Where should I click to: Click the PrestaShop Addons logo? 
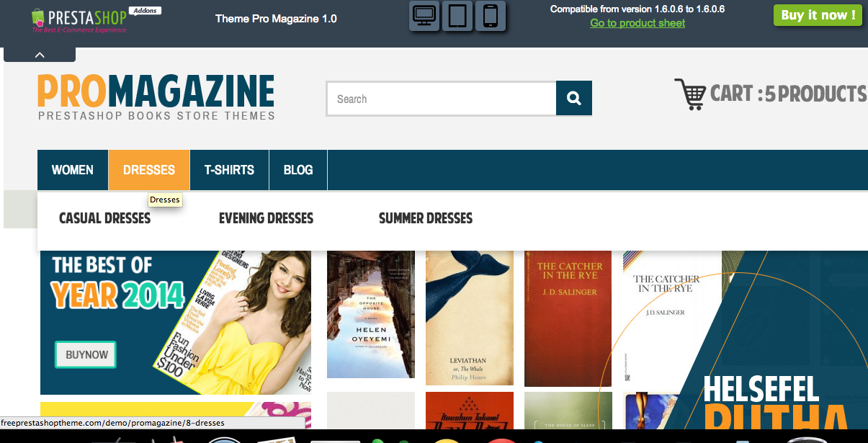click(x=95, y=19)
